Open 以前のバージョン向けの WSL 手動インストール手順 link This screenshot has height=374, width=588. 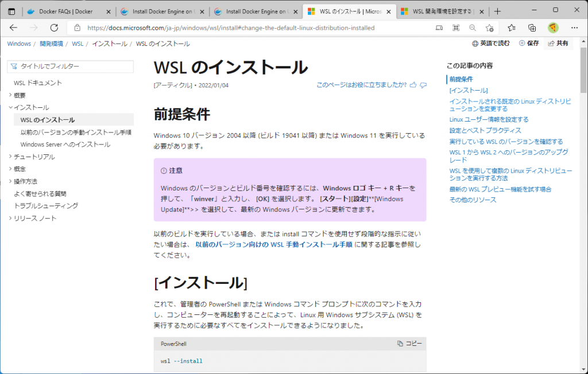[274, 244]
